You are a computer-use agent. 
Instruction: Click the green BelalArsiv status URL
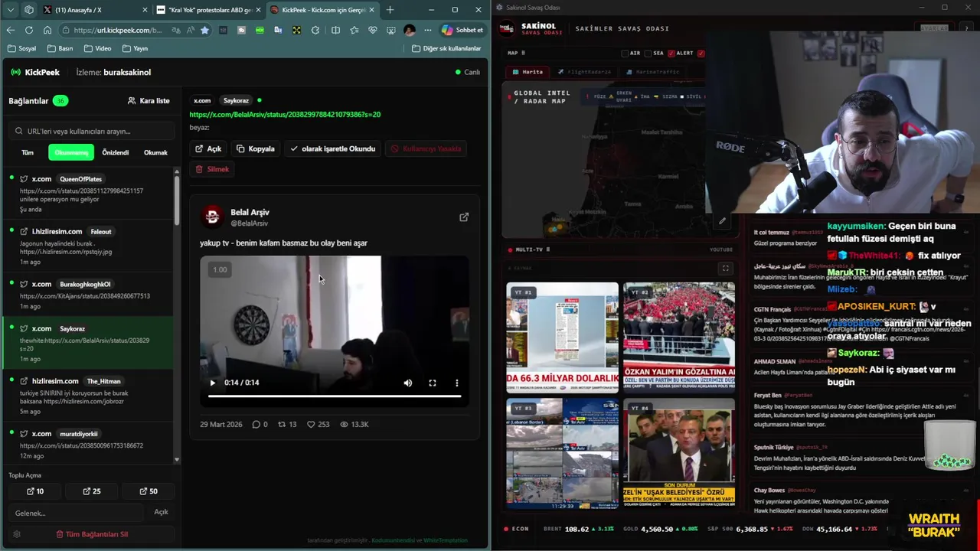[x=285, y=114]
